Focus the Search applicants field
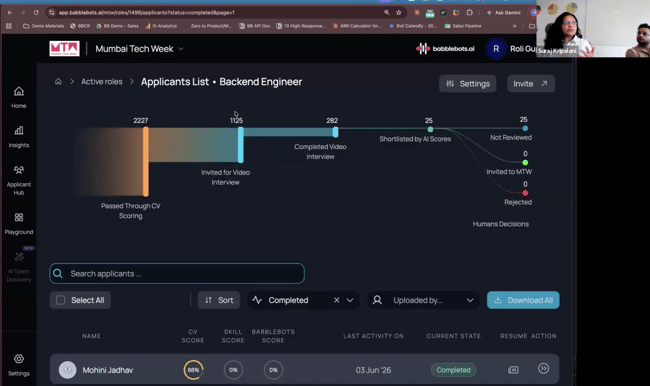Image resolution: width=650 pixels, height=386 pixels. point(177,274)
